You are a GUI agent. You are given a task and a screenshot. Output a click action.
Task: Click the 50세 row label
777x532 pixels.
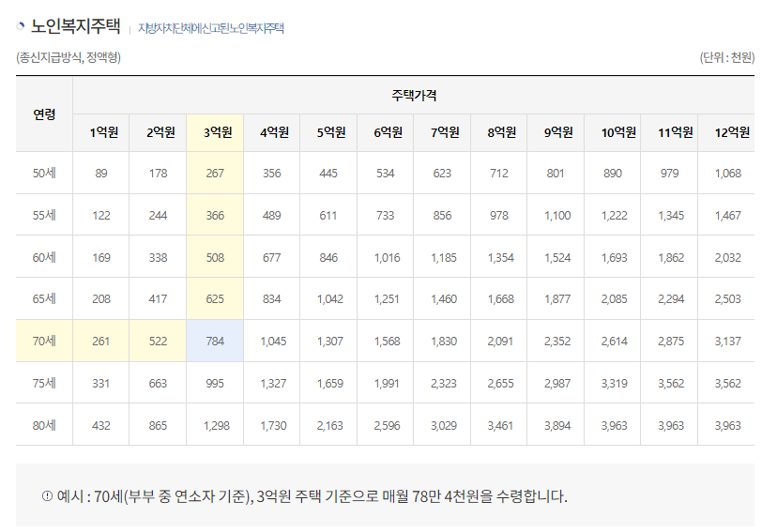click(x=44, y=173)
